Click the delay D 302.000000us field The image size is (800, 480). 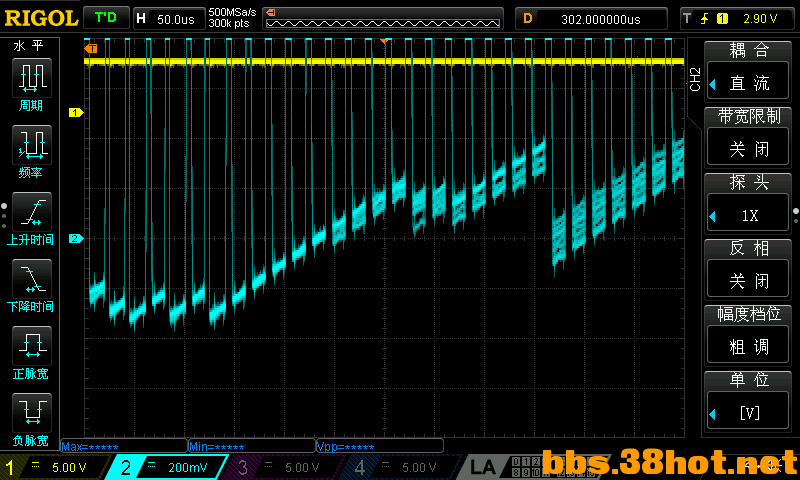point(591,19)
